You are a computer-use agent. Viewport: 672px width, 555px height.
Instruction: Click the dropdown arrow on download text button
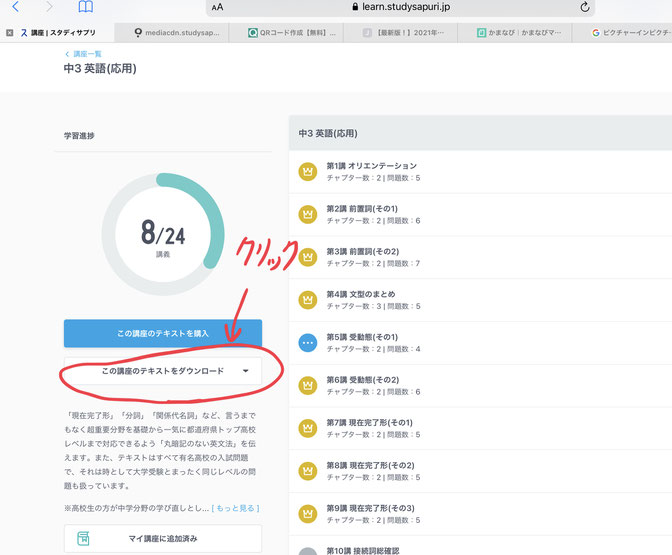[x=246, y=371]
